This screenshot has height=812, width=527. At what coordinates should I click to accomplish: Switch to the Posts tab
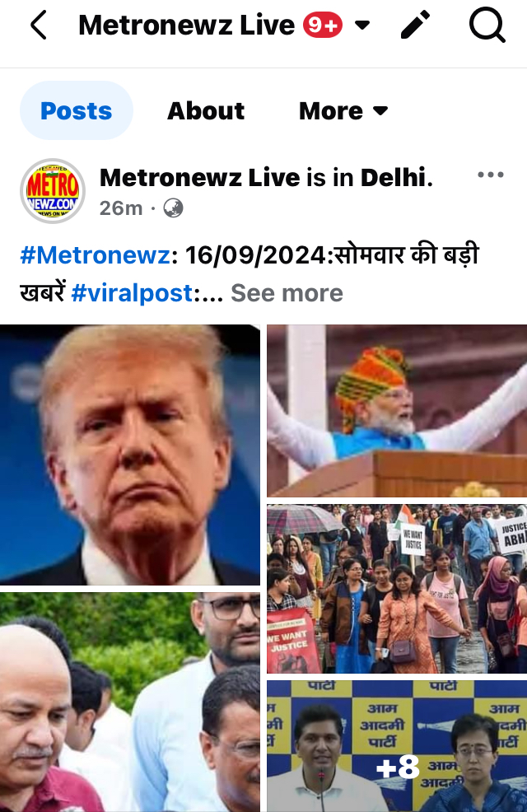[x=76, y=111]
